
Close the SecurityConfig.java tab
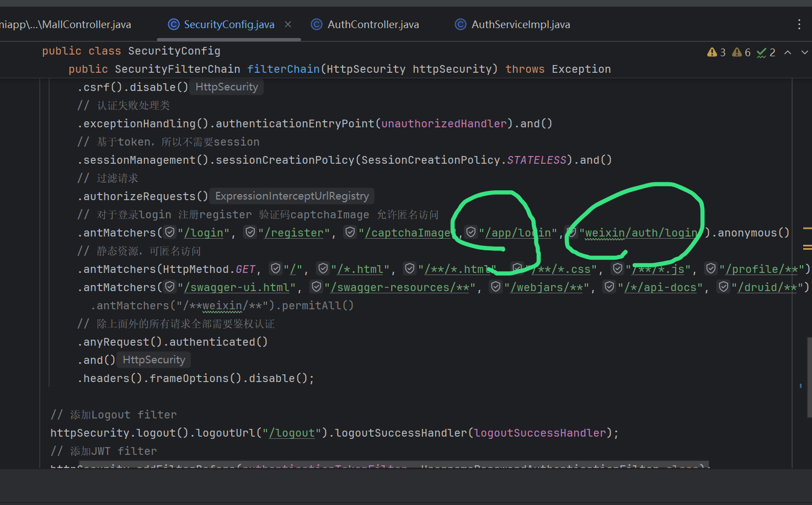pyautogui.click(x=288, y=24)
